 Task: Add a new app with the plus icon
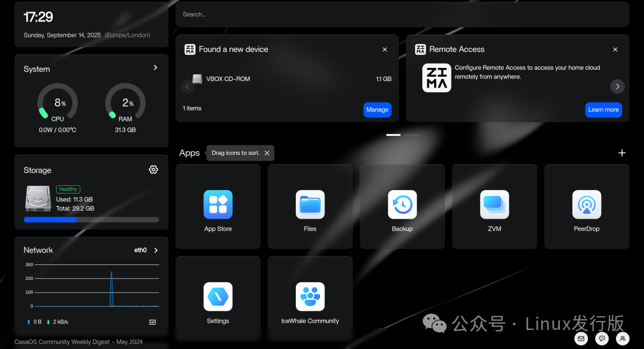click(x=622, y=153)
